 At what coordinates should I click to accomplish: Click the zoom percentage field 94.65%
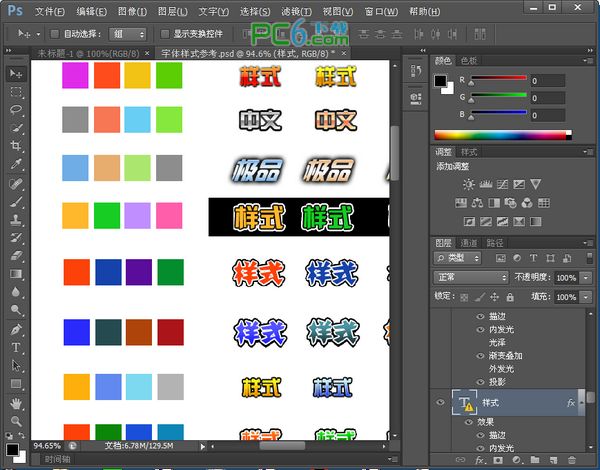(x=47, y=444)
